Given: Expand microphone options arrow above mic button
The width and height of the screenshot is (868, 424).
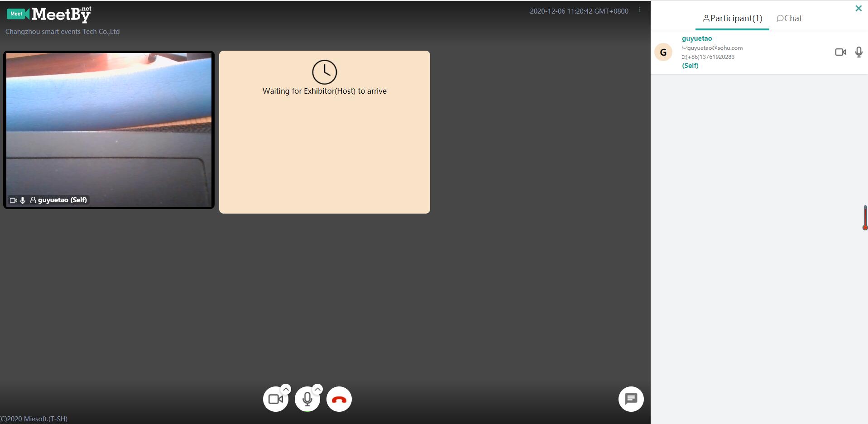Looking at the screenshot, I should tap(317, 389).
